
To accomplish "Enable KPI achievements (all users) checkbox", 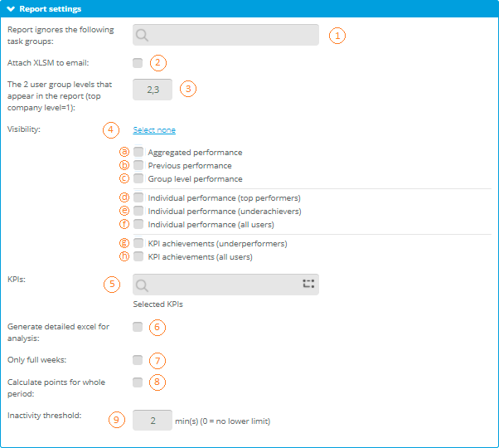I will pos(138,257).
